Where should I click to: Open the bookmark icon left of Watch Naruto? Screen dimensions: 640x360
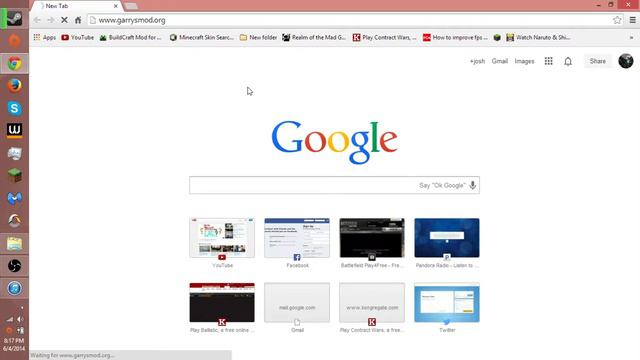pyautogui.click(x=497, y=37)
